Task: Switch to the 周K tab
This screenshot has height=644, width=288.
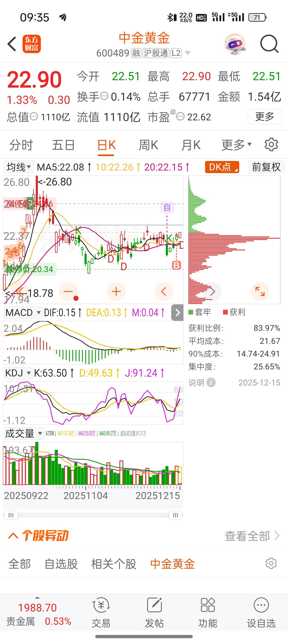Action: [148, 145]
